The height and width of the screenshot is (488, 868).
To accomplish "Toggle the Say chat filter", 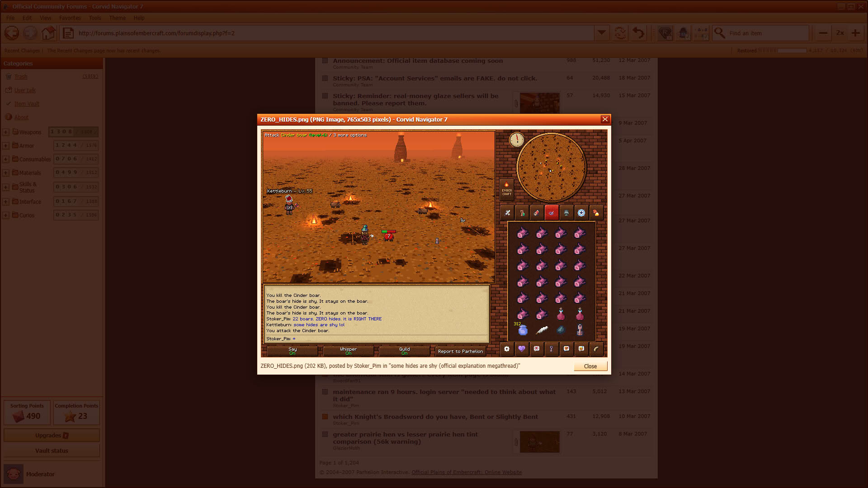I will (292, 351).
